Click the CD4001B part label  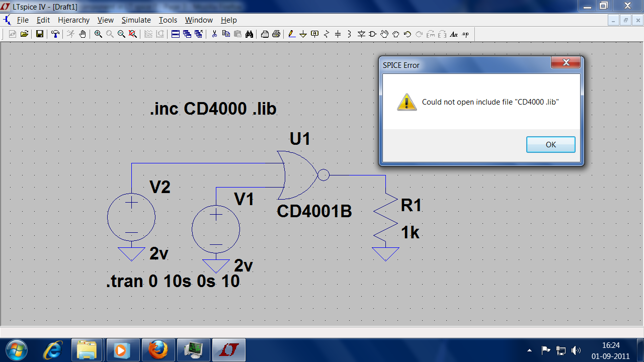point(314,212)
